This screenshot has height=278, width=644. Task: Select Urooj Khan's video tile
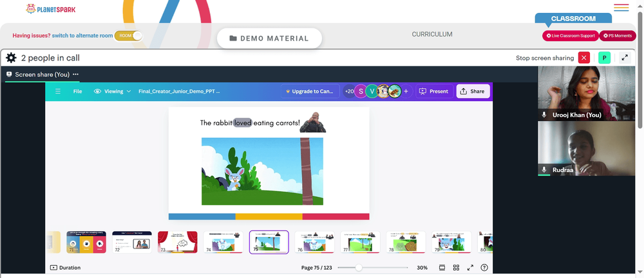click(586, 93)
